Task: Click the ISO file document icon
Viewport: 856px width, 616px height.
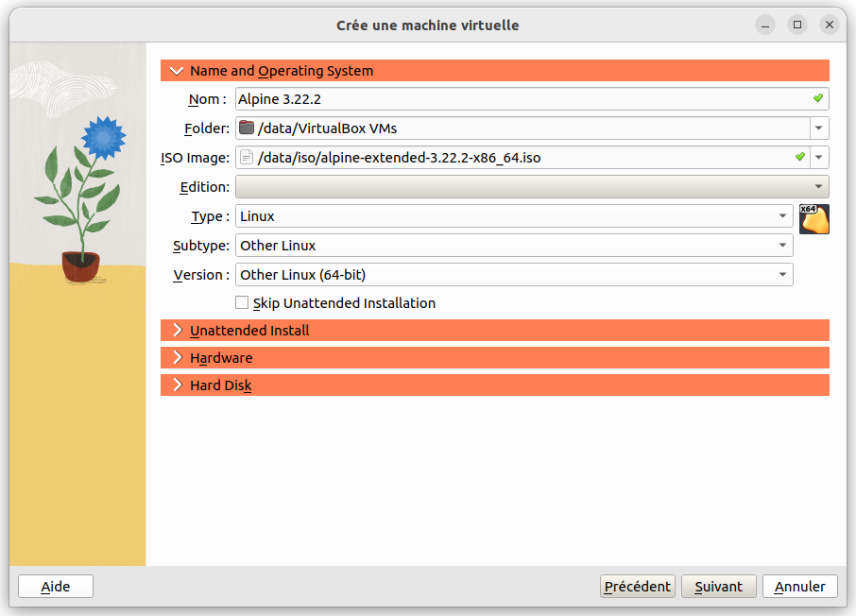Action: (x=247, y=158)
